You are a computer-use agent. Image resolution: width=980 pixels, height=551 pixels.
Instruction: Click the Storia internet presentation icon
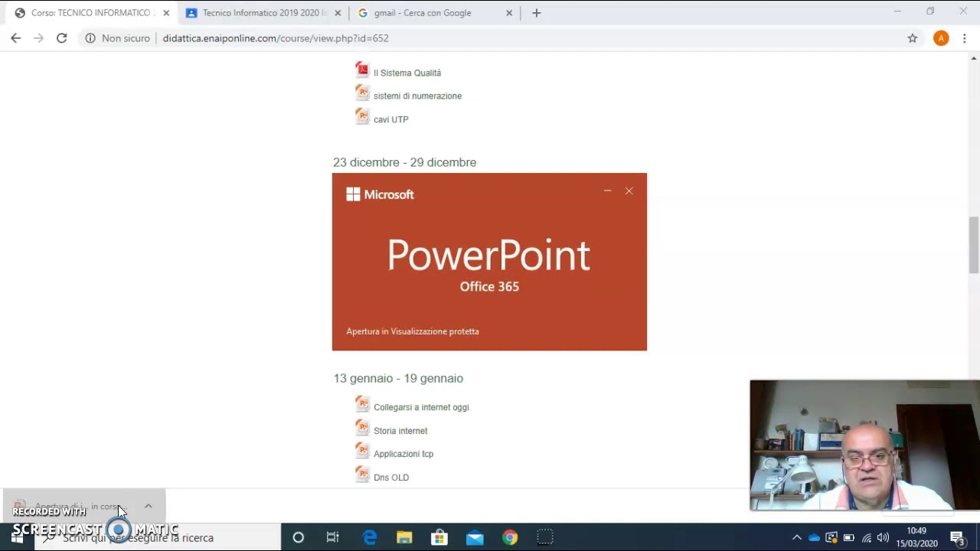(x=362, y=428)
